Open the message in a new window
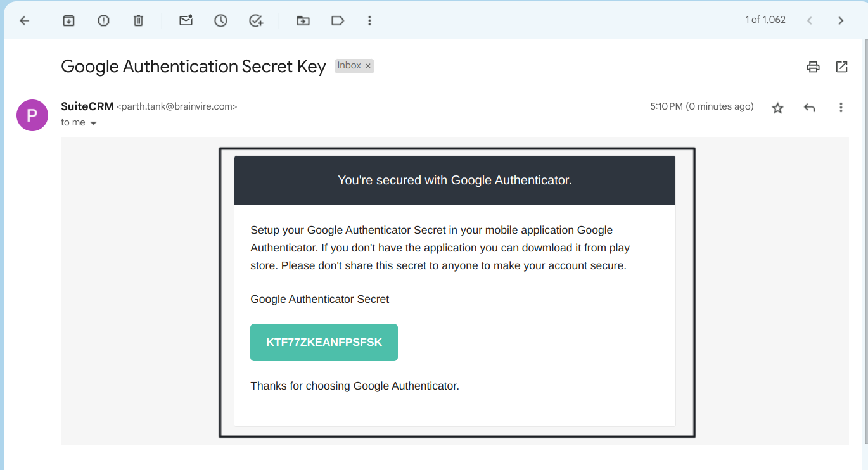The width and height of the screenshot is (868, 470). click(841, 66)
